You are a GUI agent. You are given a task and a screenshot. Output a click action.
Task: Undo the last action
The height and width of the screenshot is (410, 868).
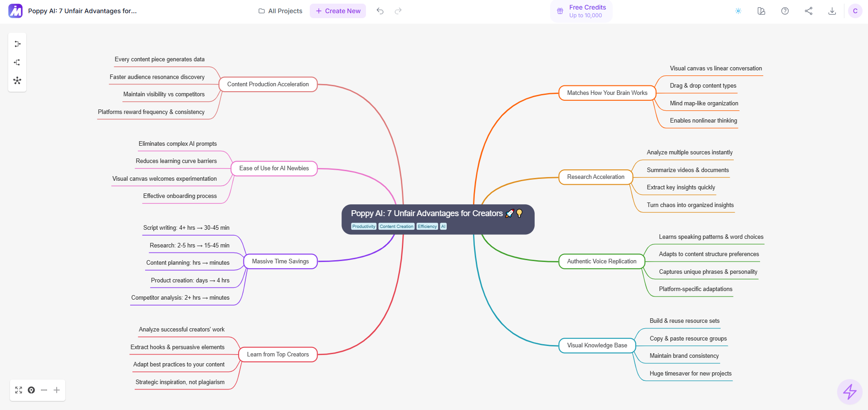tap(380, 11)
